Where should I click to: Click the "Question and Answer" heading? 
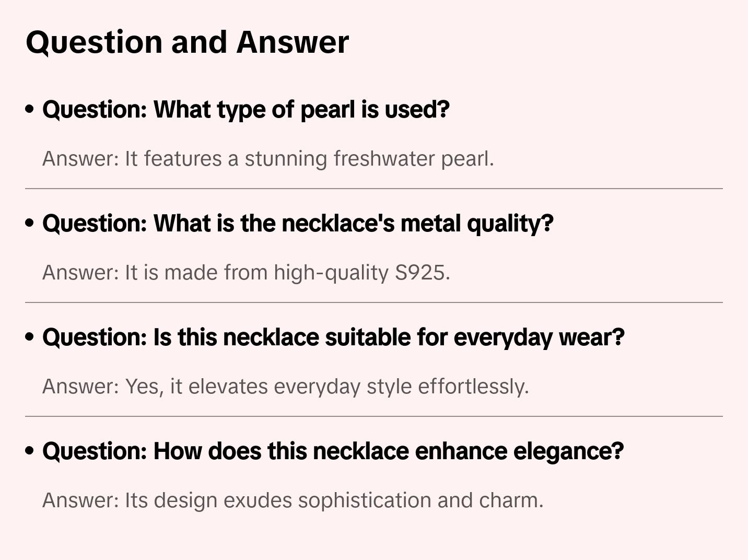(x=187, y=42)
